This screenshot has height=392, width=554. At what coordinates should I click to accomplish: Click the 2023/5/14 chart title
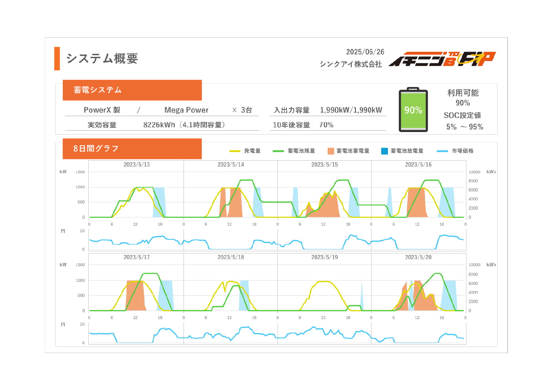(x=231, y=164)
